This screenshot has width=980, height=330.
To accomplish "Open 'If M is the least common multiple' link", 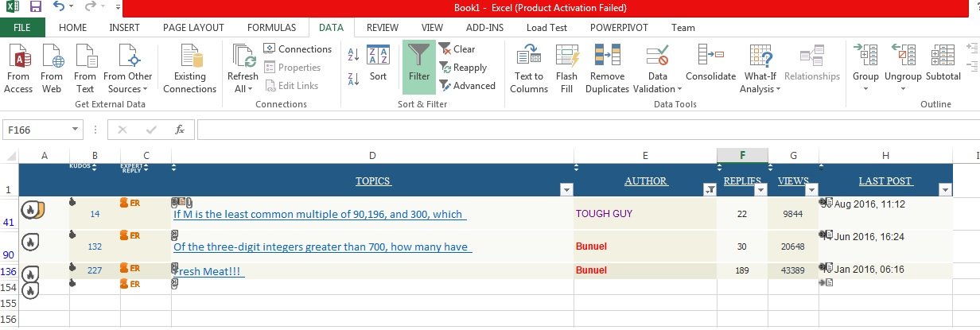I will coord(319,214).
